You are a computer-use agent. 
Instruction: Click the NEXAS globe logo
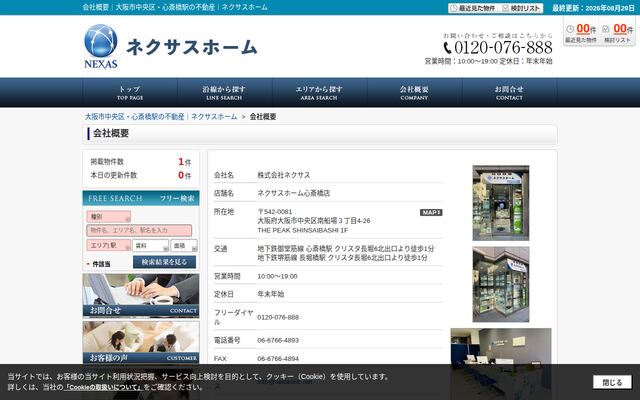click(x=101, y=47)
